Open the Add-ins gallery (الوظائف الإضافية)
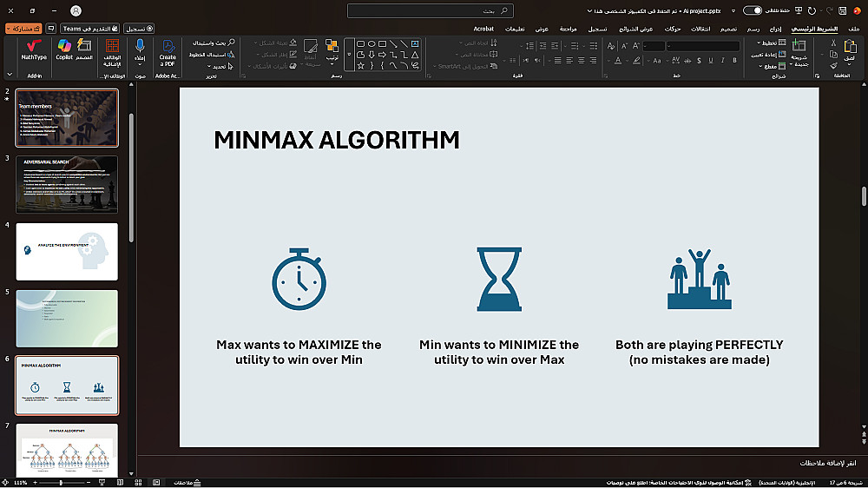Screen dimensions: 868x488 click(x=112, y=54)
